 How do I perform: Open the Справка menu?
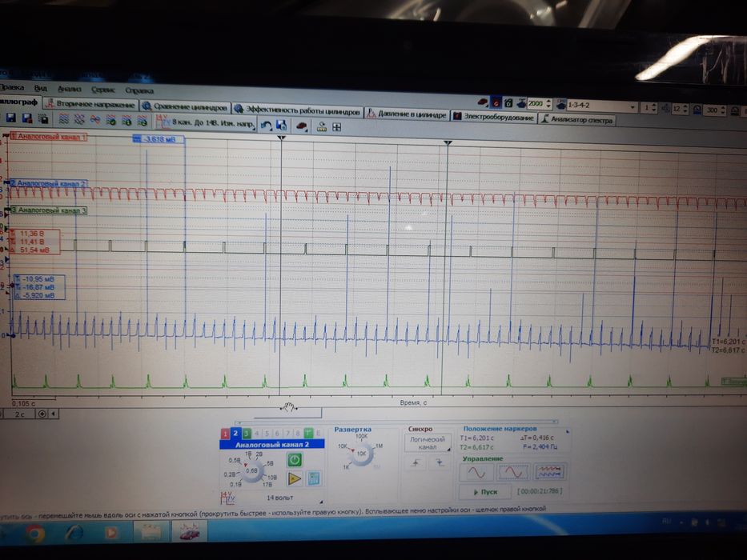139,90
